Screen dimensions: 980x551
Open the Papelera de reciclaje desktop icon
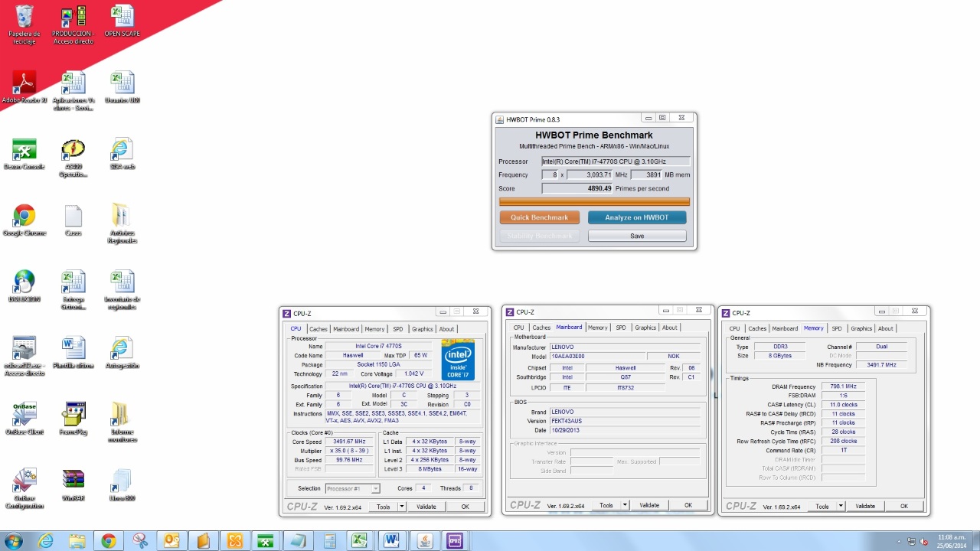click(x=24, y=24)
